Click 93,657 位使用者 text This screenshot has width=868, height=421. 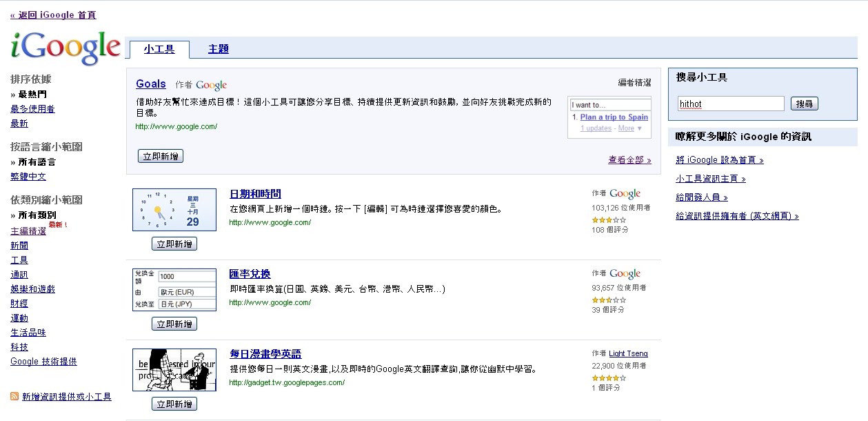[619, 287]
